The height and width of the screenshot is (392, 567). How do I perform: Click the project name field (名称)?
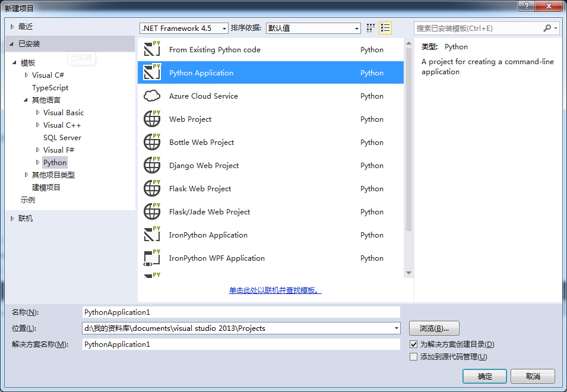pos(241,312)
